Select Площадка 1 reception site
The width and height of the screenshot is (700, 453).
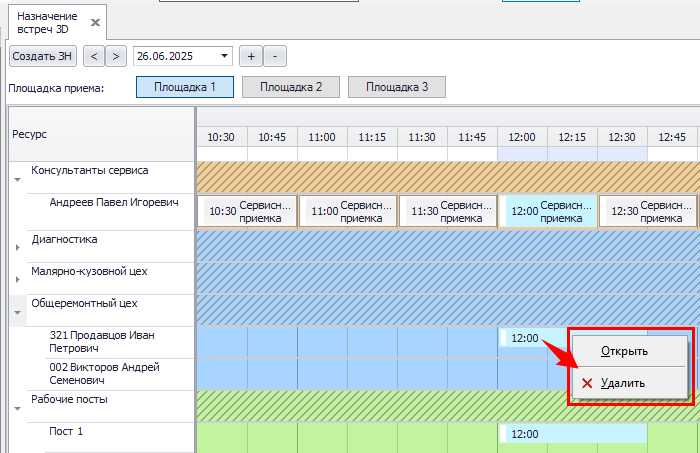tap(185, 87)
